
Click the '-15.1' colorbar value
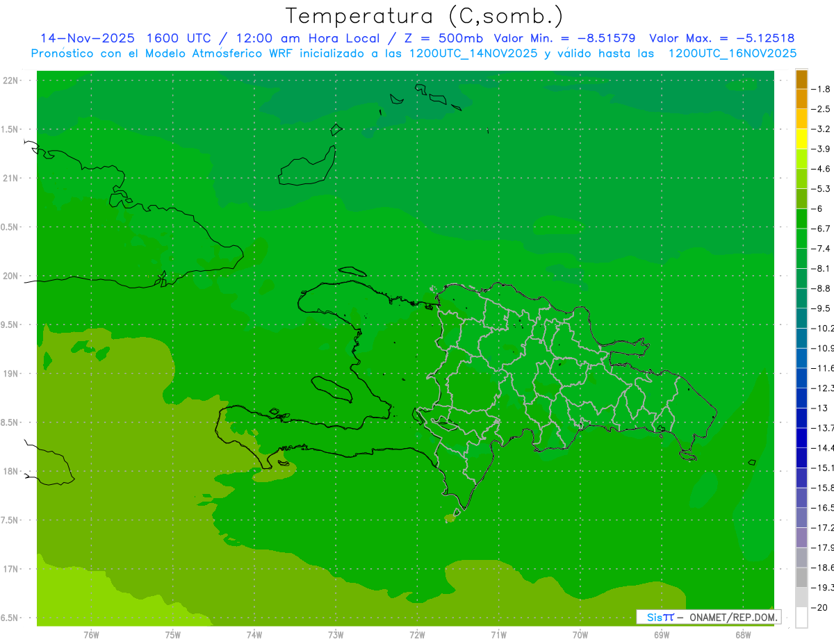822,468
